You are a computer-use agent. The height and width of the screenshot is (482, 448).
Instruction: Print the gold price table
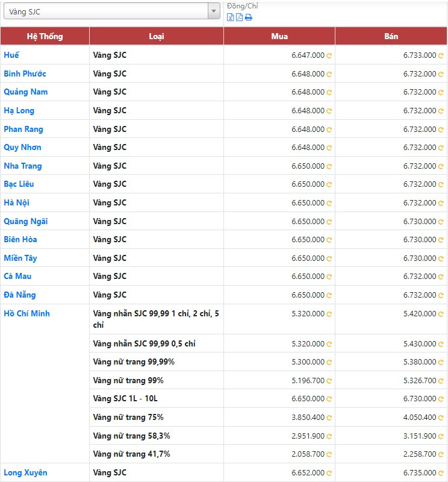coord(248,17)
